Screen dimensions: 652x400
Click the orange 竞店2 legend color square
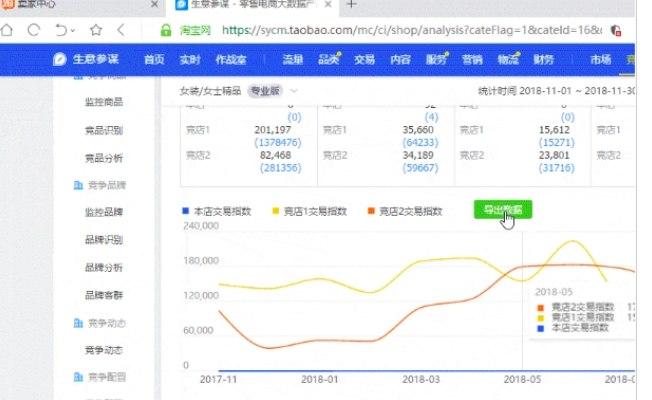[x=370, y=211]
